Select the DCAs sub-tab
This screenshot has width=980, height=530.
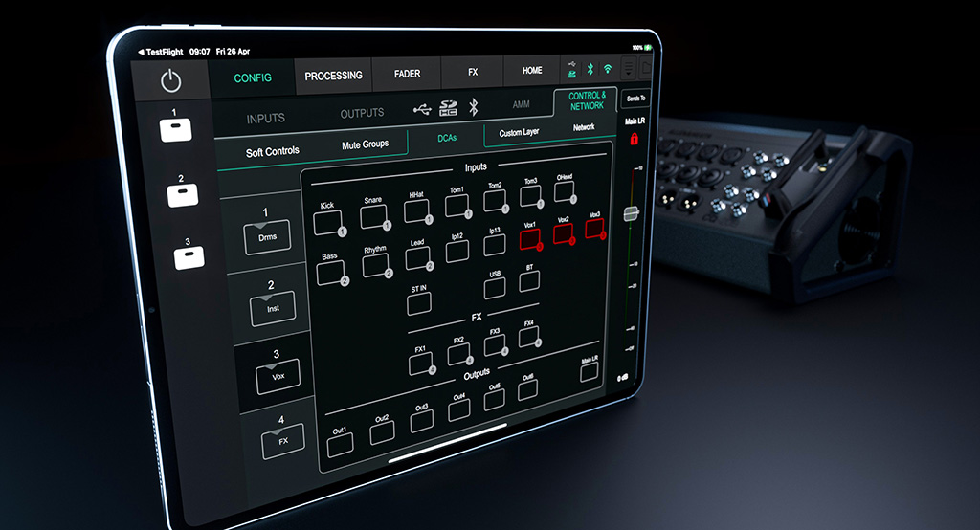click(x=446, y=138)
